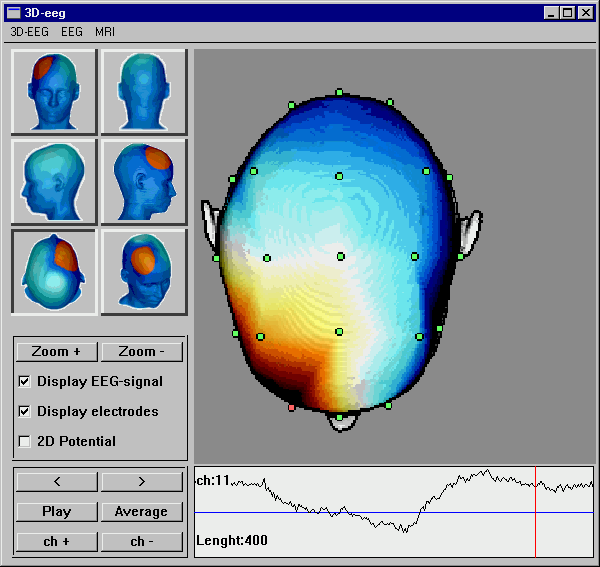The height and width of the screenshot is (567, 600).
Task: Click the Zoom - button
Action: (141, 351)
